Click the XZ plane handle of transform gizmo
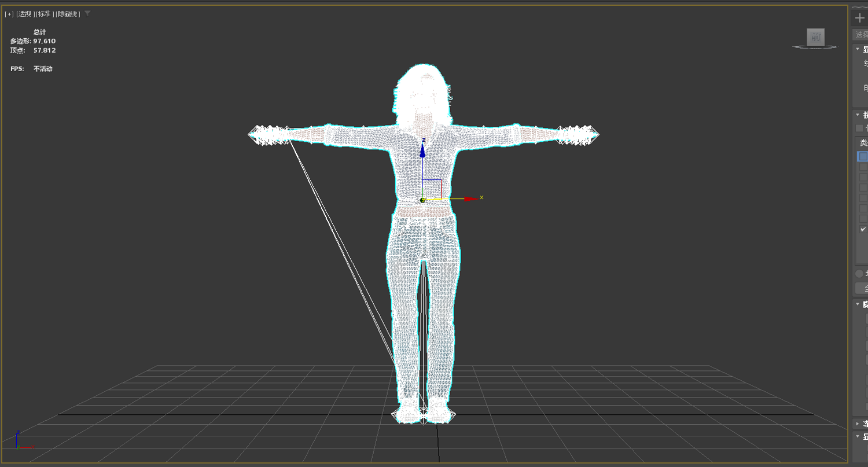 pyautogui.click(x=432, y=189)
